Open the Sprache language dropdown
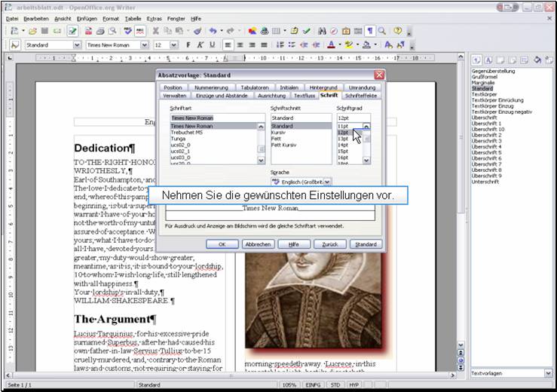Image resolution: width=557 pixels, height=392 pixels. click(328, 182)
